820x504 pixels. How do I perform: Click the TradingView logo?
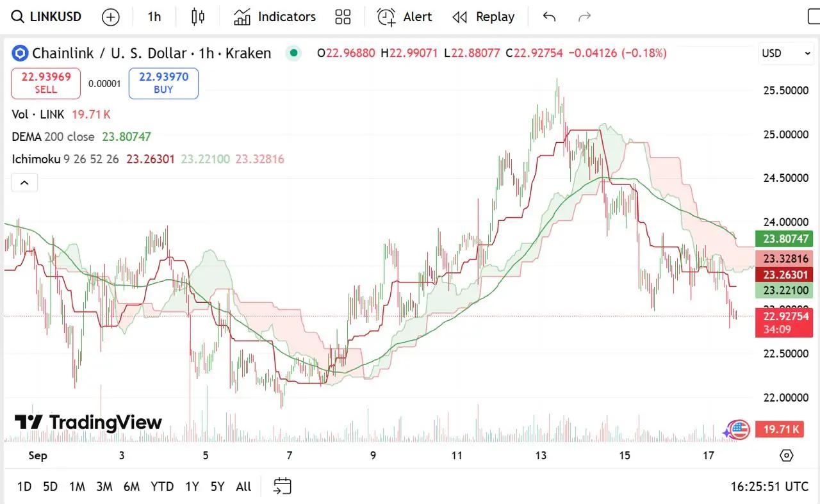[88, 423]
